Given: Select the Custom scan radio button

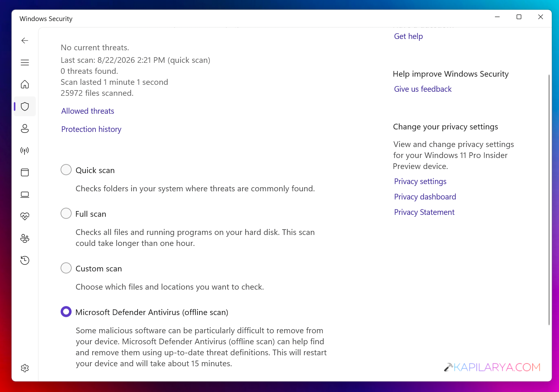Looking at the screenshot, I should pos(66,268).
